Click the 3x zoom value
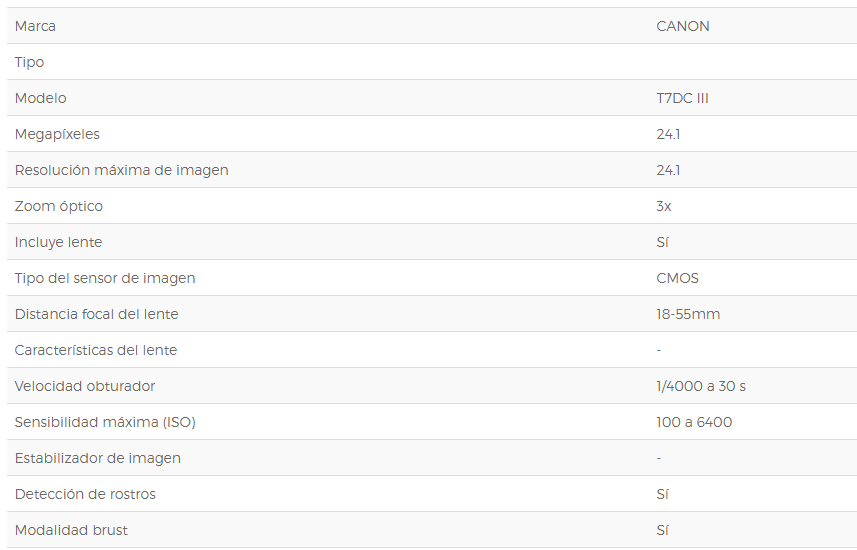The height and width of the screenshot is (550, 857). click(664, 207)
